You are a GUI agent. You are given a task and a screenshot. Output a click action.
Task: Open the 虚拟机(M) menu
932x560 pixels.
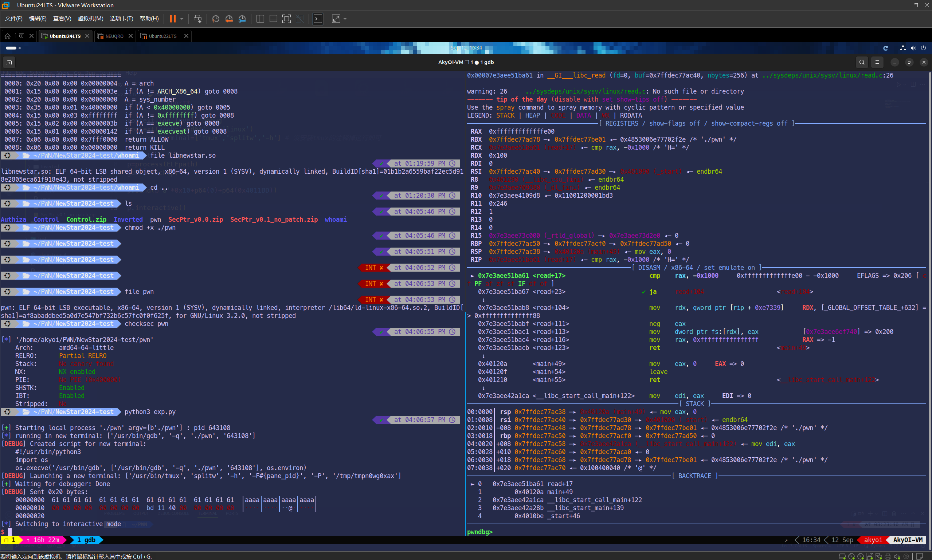pyautogui.click(x=90, y=19)
